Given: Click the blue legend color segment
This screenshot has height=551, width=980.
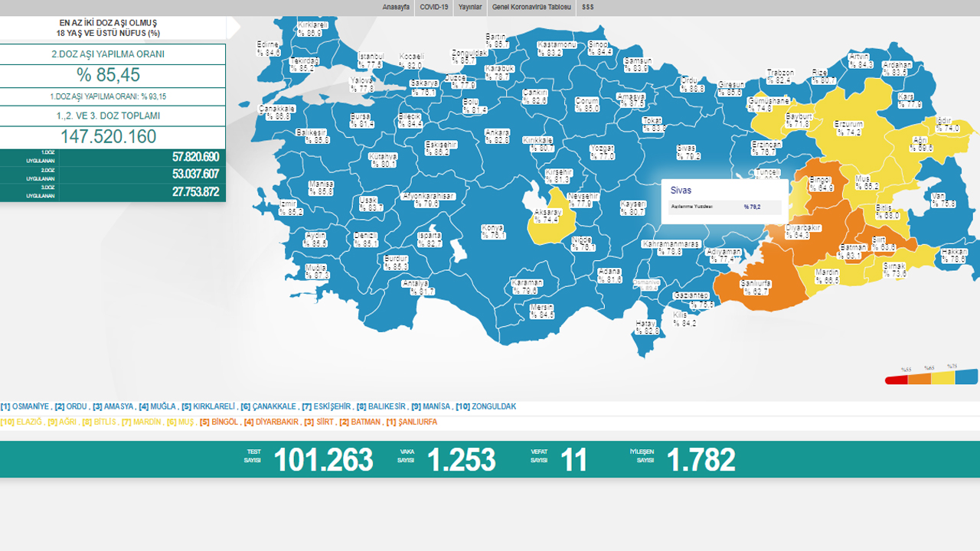Looking at the screenshot, I should (967, 377).
